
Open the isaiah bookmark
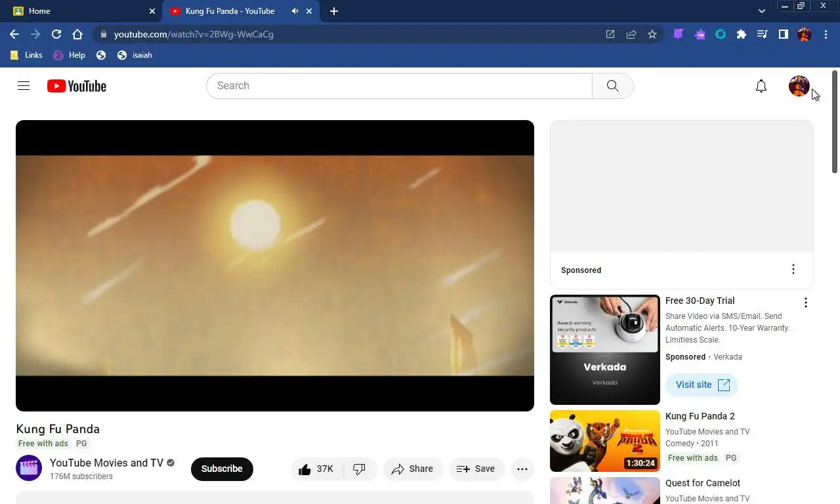[x=135, y=55]
